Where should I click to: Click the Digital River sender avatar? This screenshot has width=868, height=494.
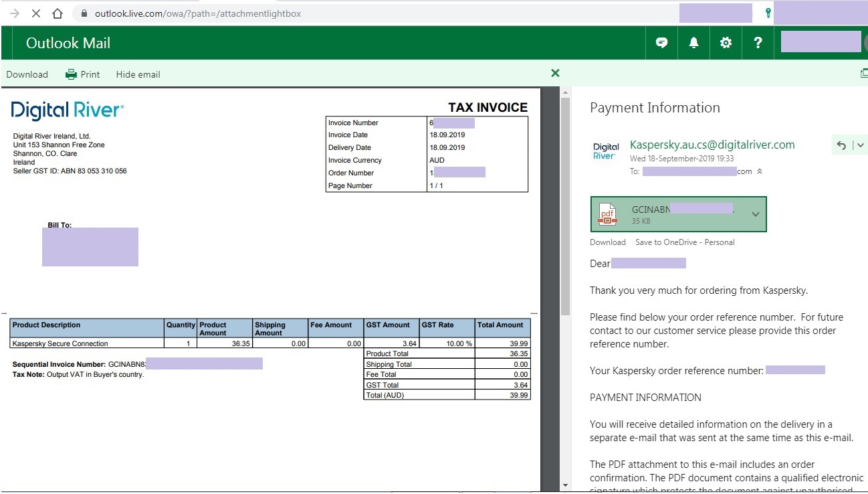[606, 151]
